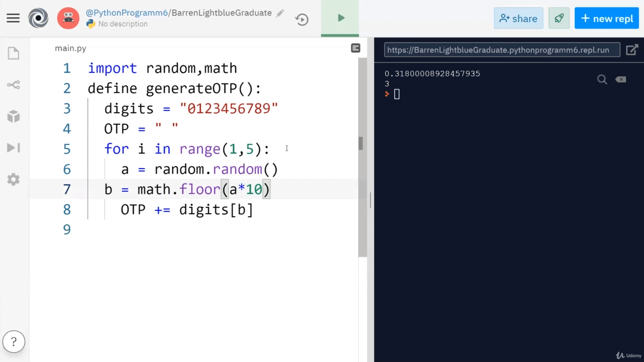The image size is (644, 362).
Task: Click the editor-console pane divider handle
Action: [x=370, y=200]
